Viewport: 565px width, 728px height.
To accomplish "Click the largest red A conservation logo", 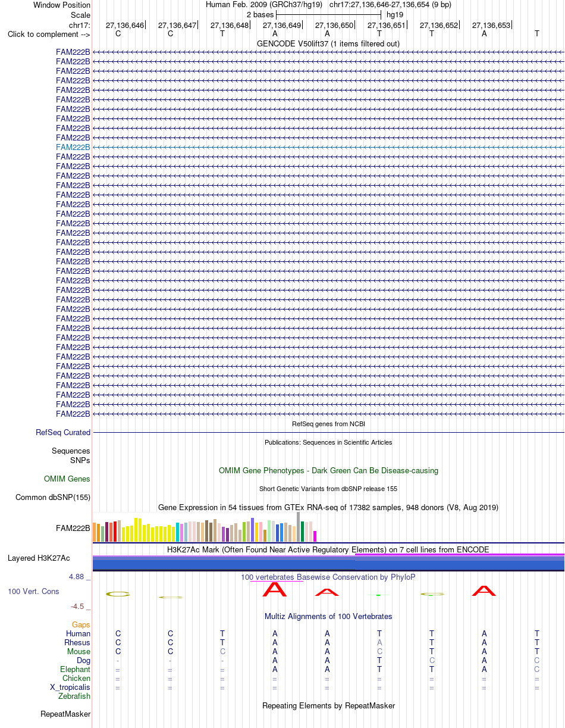I will coord(275,589).
